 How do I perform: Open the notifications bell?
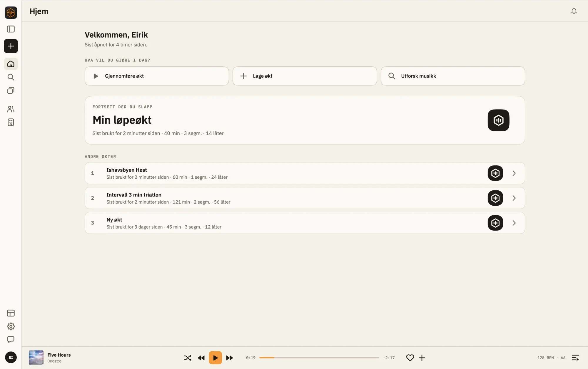(574, 11)
